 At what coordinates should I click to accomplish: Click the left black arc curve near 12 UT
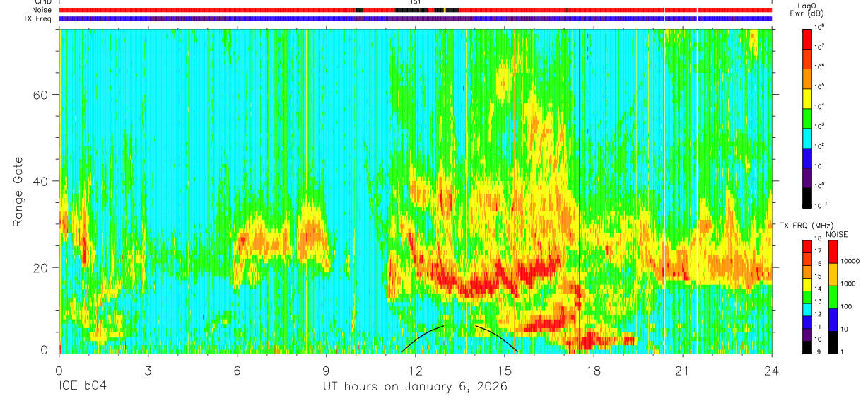coord(423,338)
